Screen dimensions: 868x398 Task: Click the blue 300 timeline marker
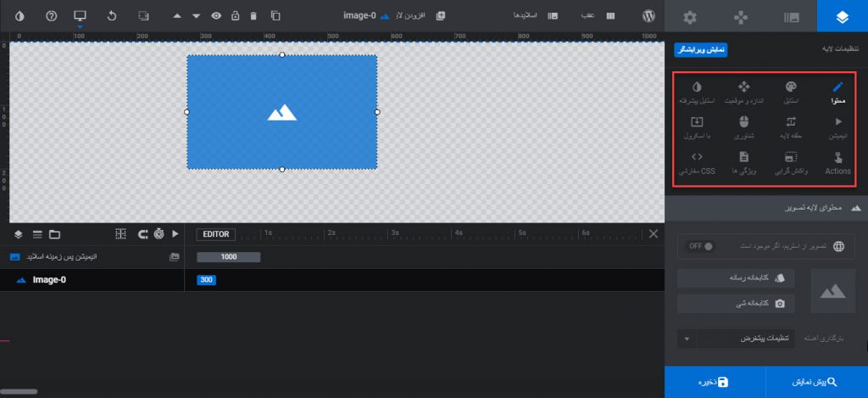207,280
